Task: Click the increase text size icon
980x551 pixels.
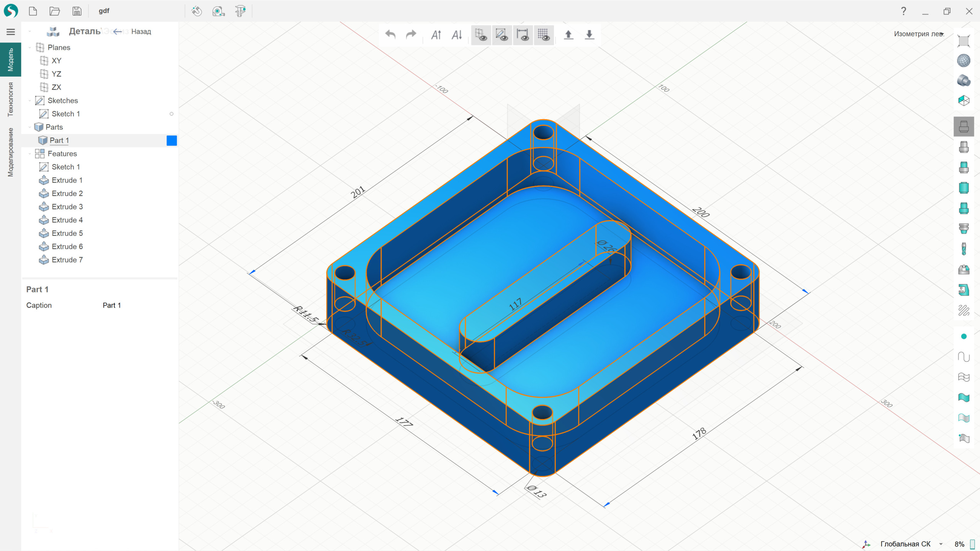Action: (x=436, y=35)
